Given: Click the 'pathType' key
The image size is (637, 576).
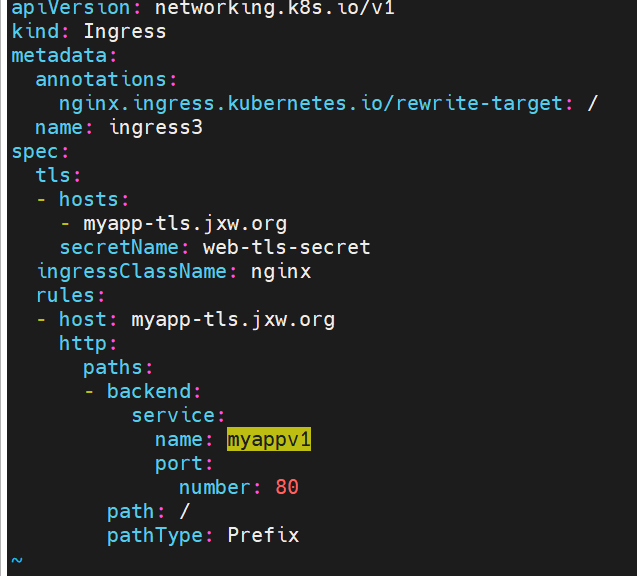Looking at the screenshot, I should [155, 536].
